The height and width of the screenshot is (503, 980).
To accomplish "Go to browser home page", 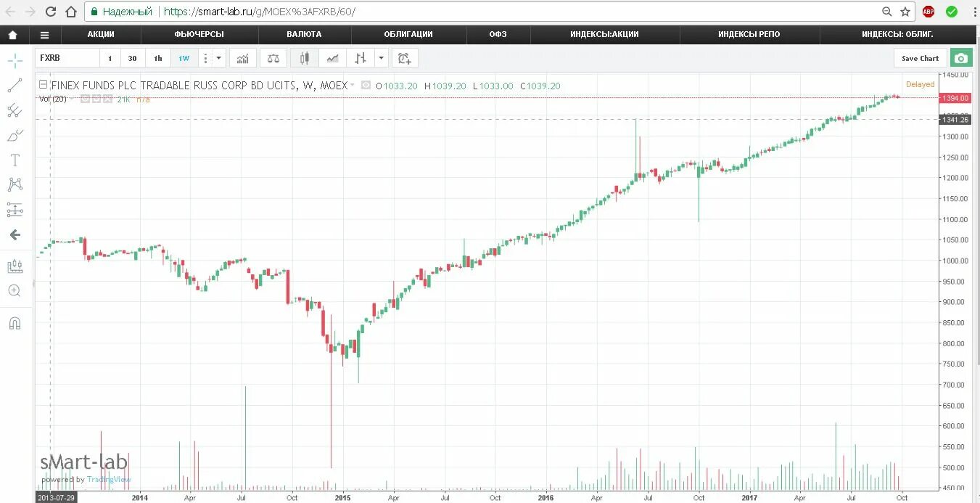I will [x=70, y=12].
